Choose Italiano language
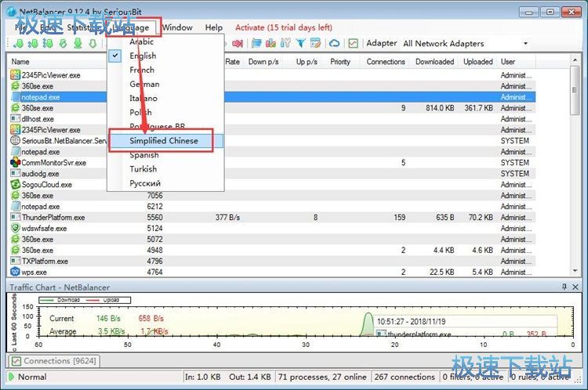 165,99
